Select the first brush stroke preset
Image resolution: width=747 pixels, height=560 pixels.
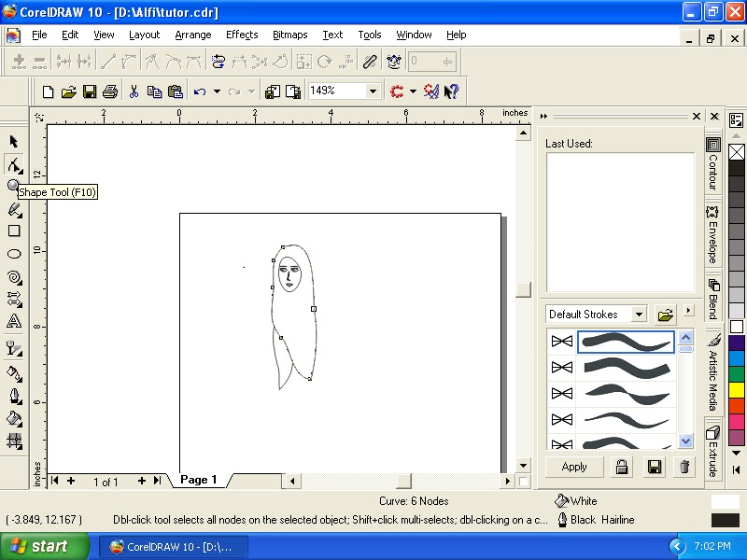tap(626, 342)
